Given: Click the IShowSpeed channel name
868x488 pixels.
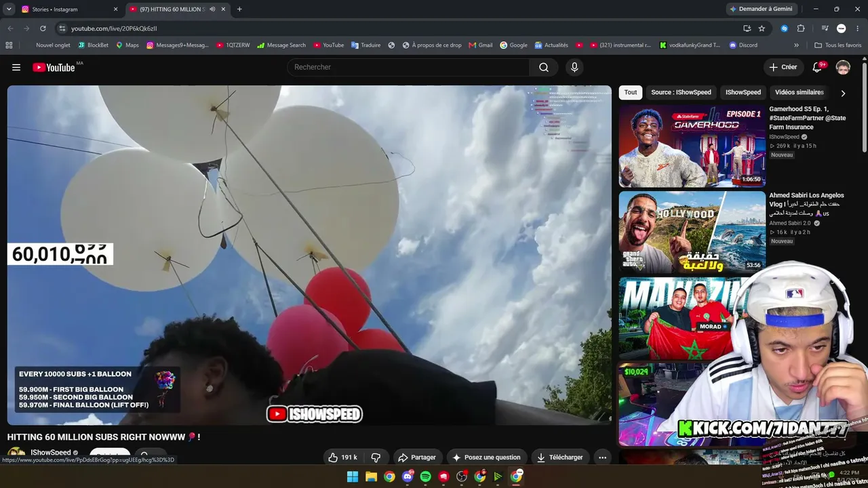Looking at the screenshot, I should coord(51,453).
